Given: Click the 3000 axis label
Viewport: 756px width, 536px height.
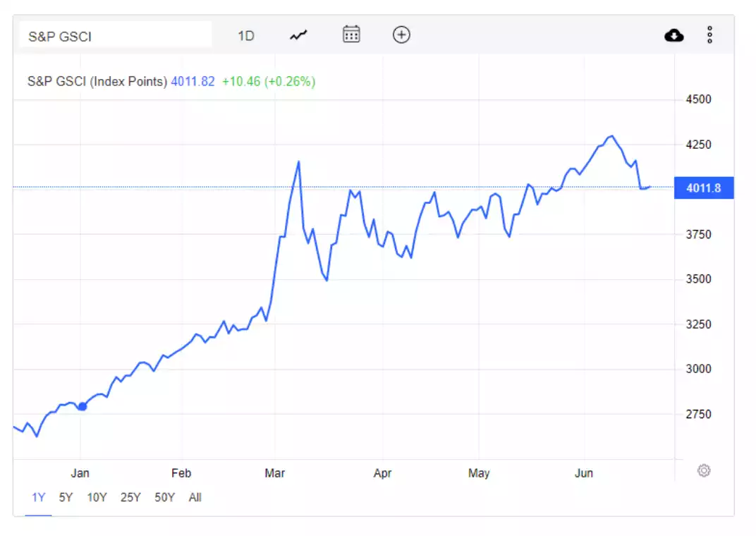Looking at the screenshot, I should 698,369.
